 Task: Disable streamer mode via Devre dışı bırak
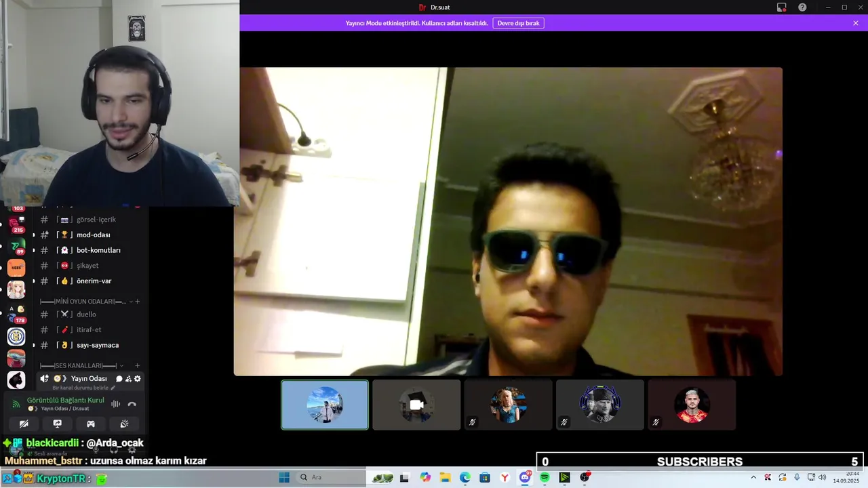tap(518, 23)
